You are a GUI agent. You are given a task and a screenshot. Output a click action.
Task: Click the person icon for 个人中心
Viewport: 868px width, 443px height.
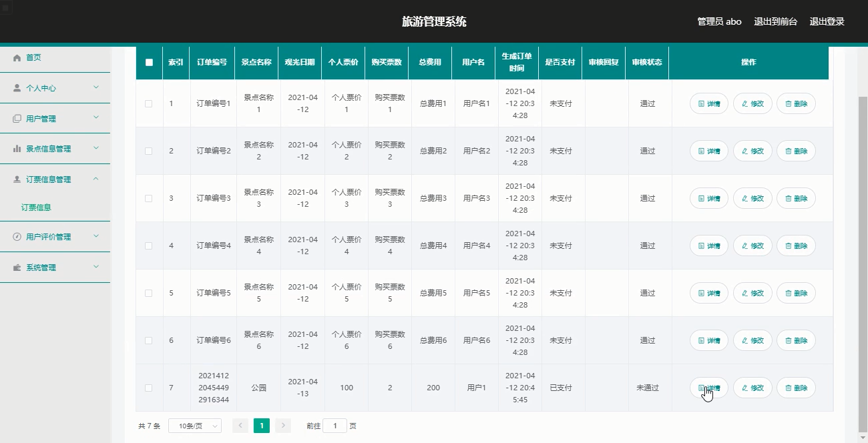pyautogui.click(x=17, y=88)
